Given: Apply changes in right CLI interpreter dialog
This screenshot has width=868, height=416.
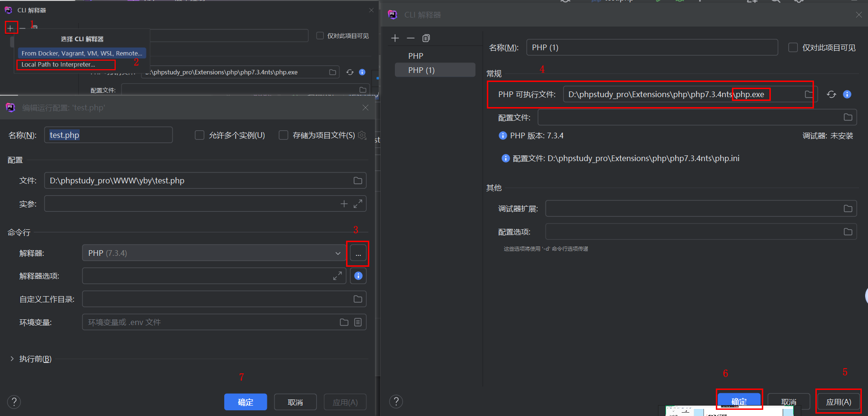Looking at the screenshot, I should (x=839, y=401).
